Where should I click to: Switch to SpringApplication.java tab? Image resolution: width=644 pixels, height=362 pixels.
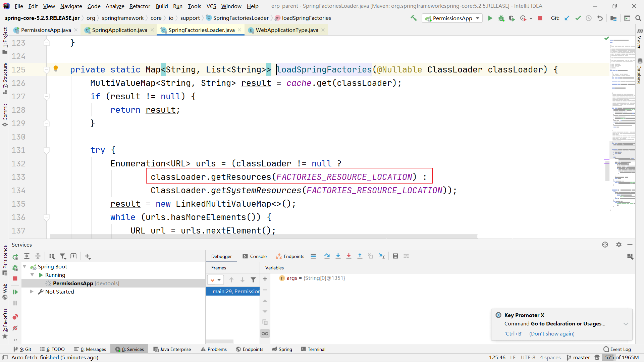(x=119, y=30)
